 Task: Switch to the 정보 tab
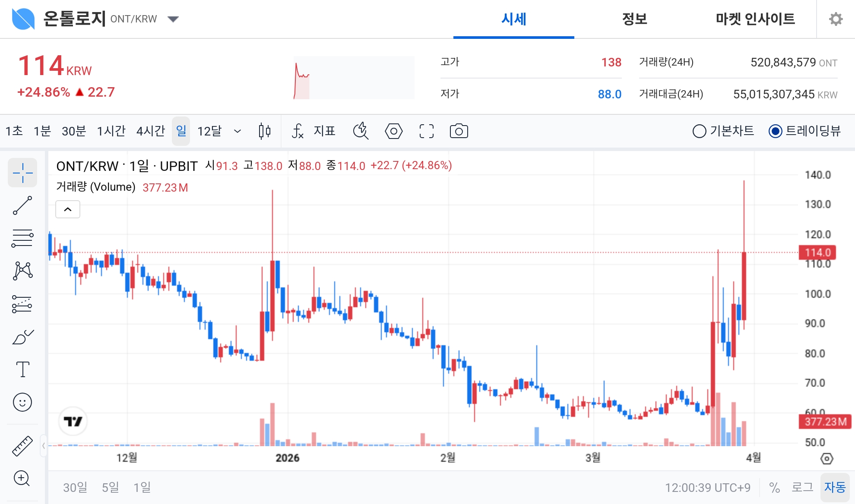634,19
